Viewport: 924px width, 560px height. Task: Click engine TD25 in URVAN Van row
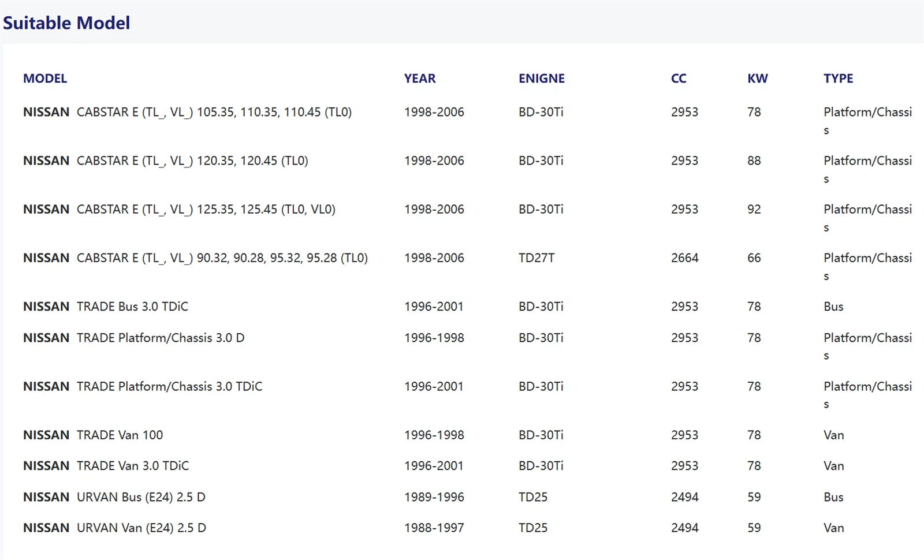coord(533,528)
